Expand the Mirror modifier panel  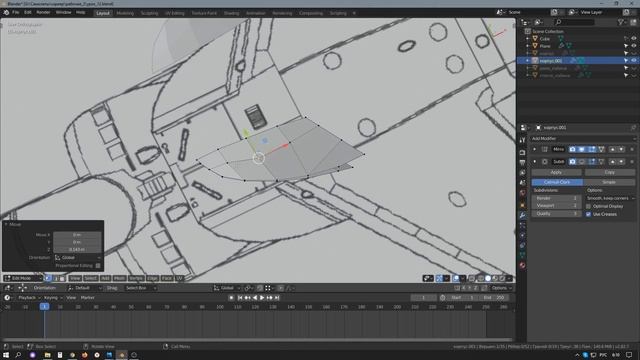534,149
